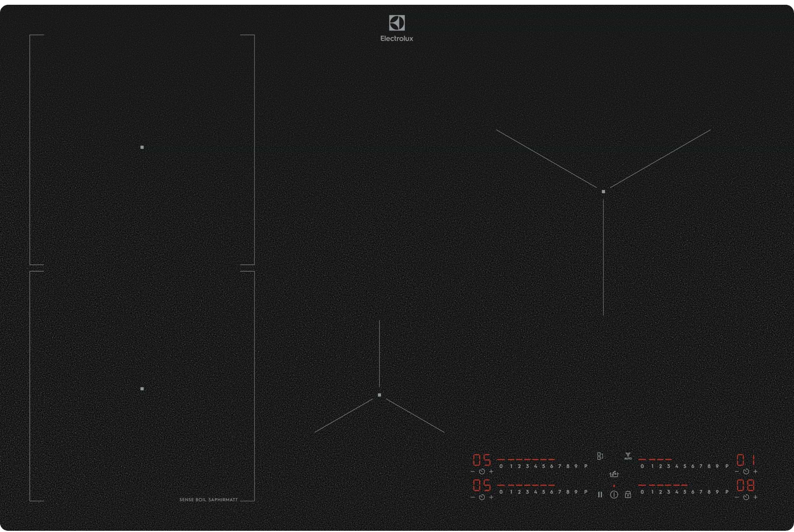Increase top-left zone timer with plus

coord(491,472)
